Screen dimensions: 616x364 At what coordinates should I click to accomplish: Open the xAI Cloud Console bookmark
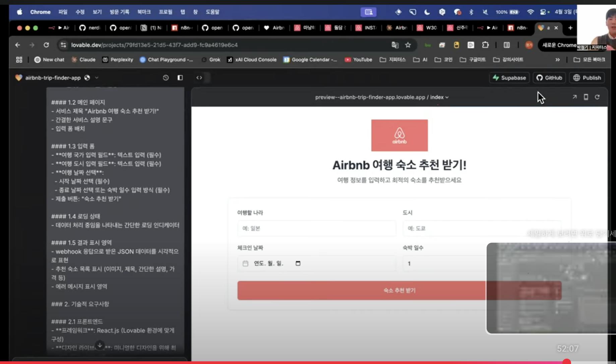(252, 60)
